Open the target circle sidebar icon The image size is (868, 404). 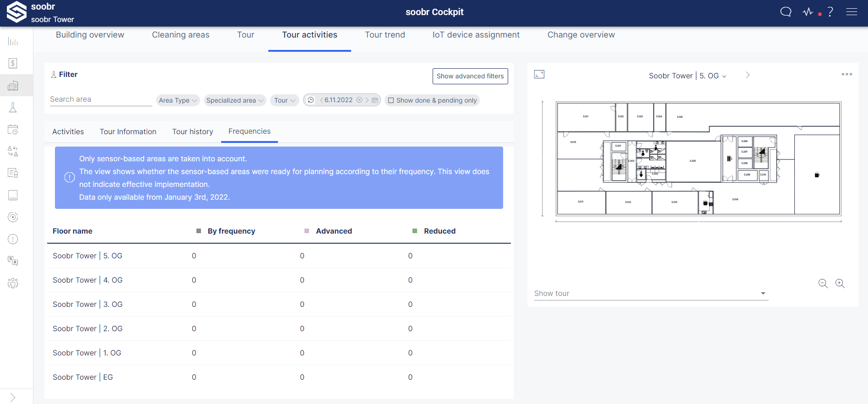pos(13,217)
